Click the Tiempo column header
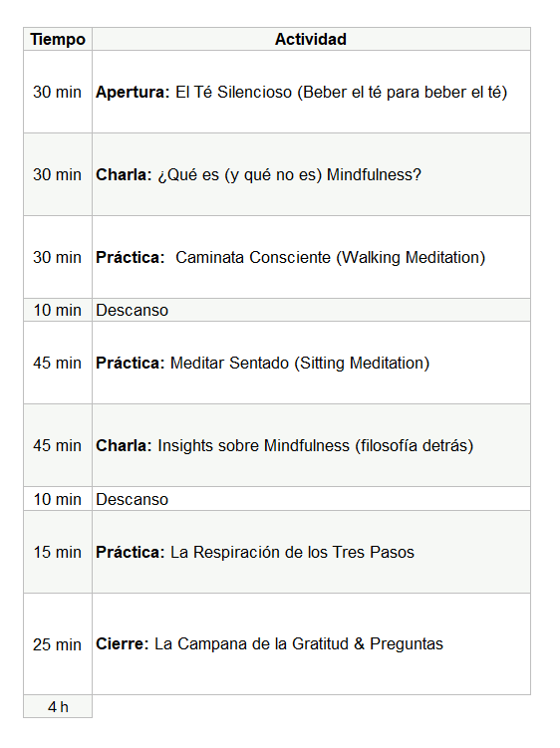Viewport: 560px width, 748px height. pyautogui.click(x=58, y=39)
